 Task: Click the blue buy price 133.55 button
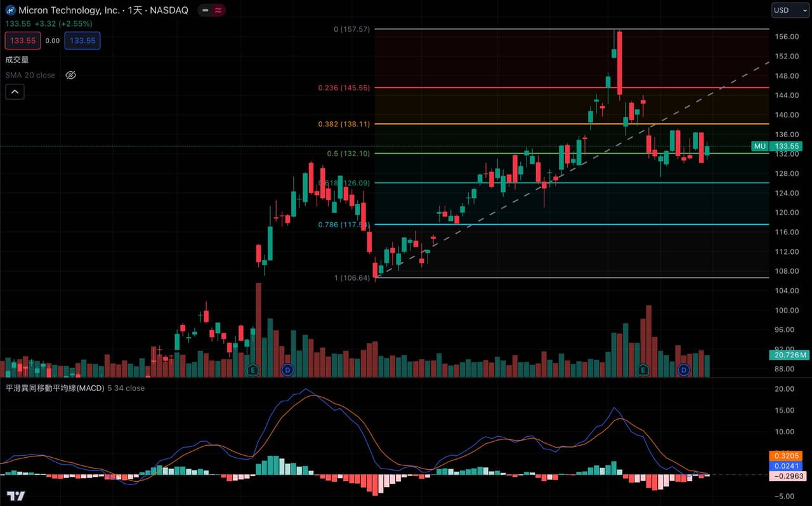click(x=82, y=41)
